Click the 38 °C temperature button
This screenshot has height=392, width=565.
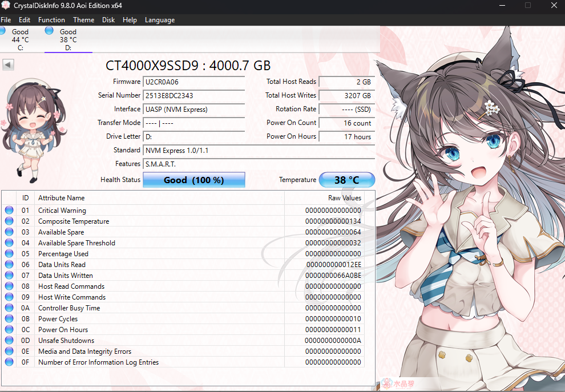pyautogui.click(x=346, y=180)
